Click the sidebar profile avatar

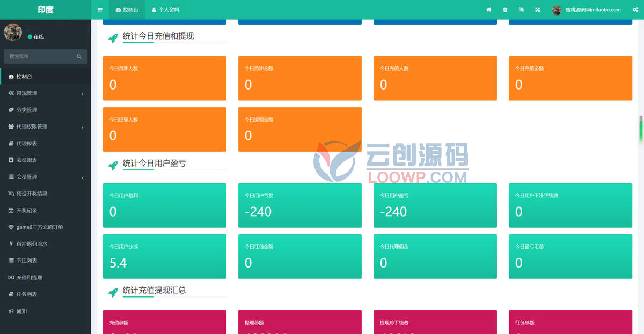(x=13, y=32)
